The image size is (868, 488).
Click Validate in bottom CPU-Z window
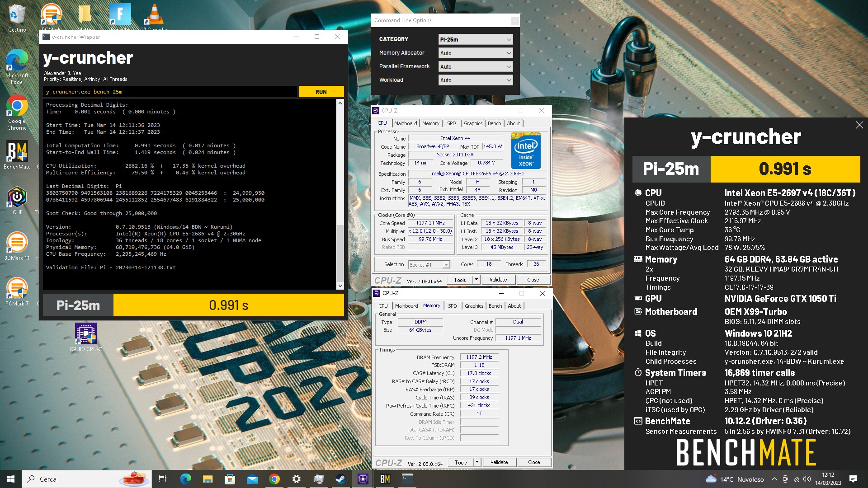(x=499, y=462)
